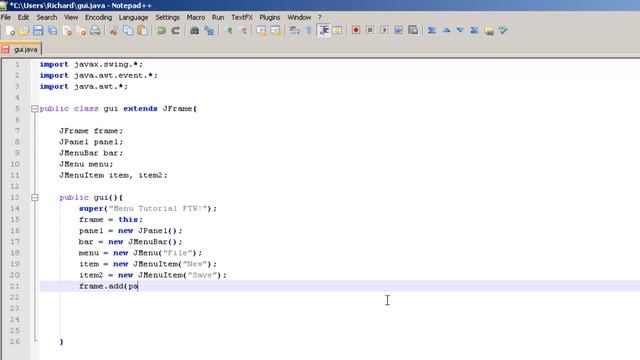
Task: Click the 'frame = this;' statement
Action: tap(111, 220)
